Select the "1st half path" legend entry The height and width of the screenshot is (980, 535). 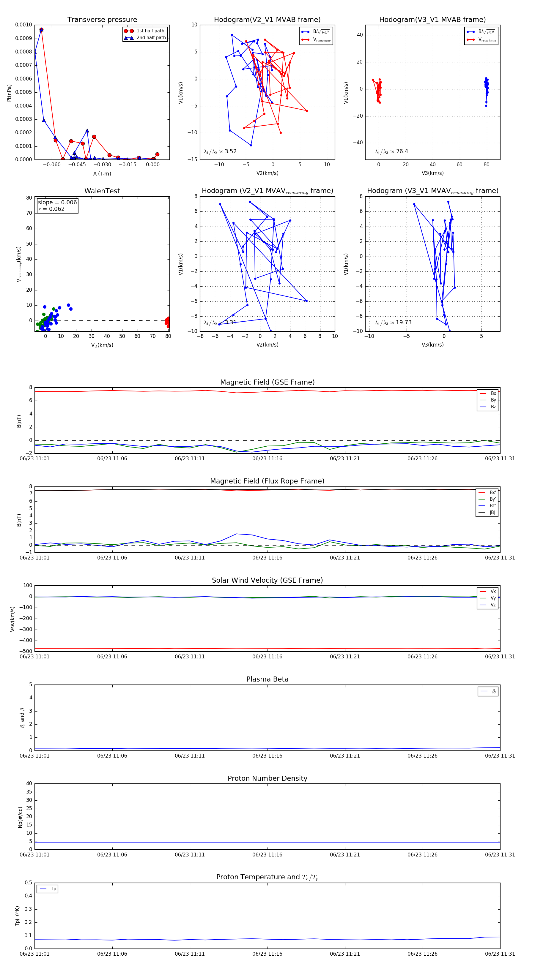pos(145,31)
